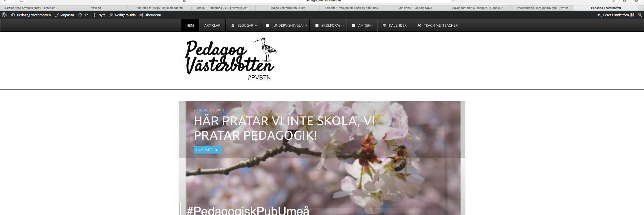Click the I Undervisningen list icon
Image resolution: width=644 pixels, height=215 pixels.
point(267,25)
